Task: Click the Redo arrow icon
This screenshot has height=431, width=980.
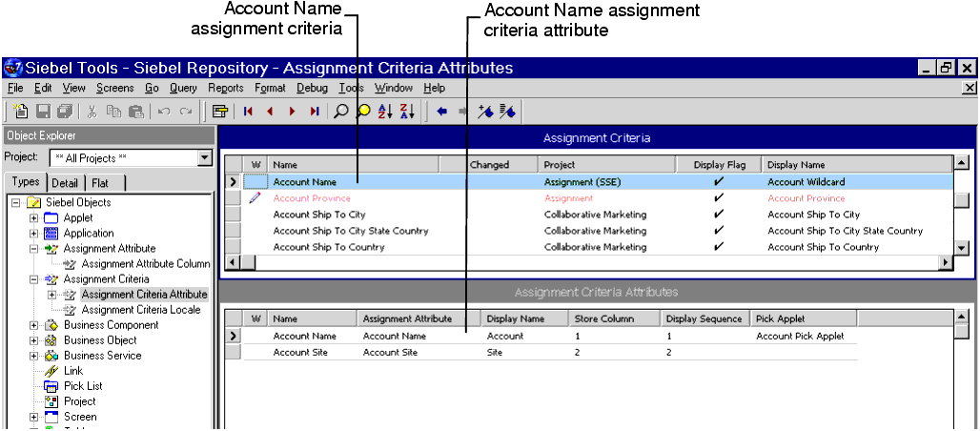Action: tap(186, 112)
